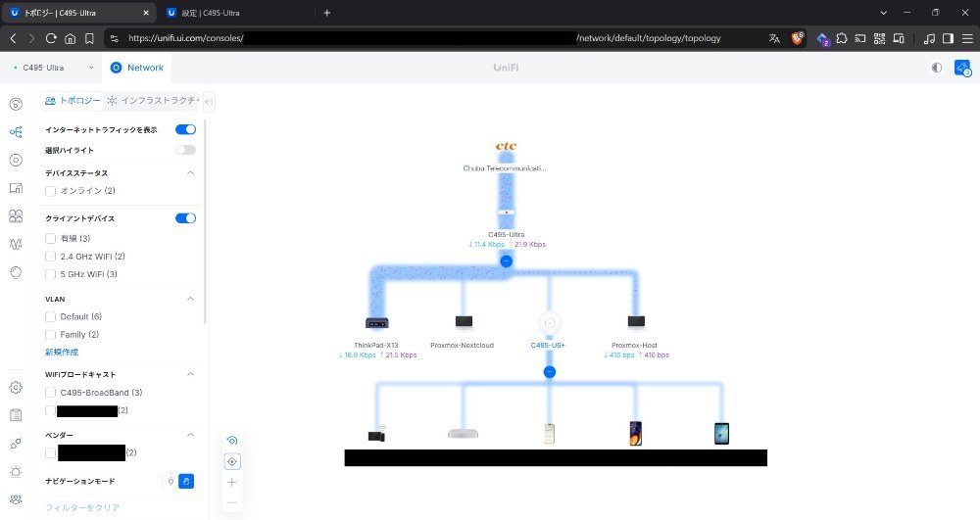The image size is (980, 520).
Task: Check the C495-BroadBand (3) checkbox
Action: pos(51,393)
